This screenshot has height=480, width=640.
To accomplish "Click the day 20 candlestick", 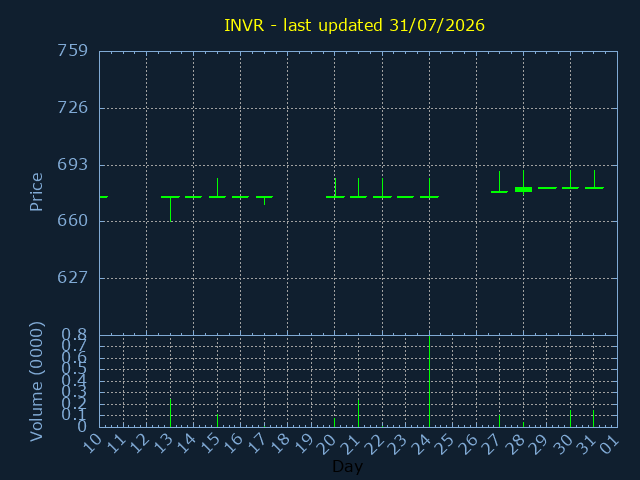I will click(x=335, y=188).
